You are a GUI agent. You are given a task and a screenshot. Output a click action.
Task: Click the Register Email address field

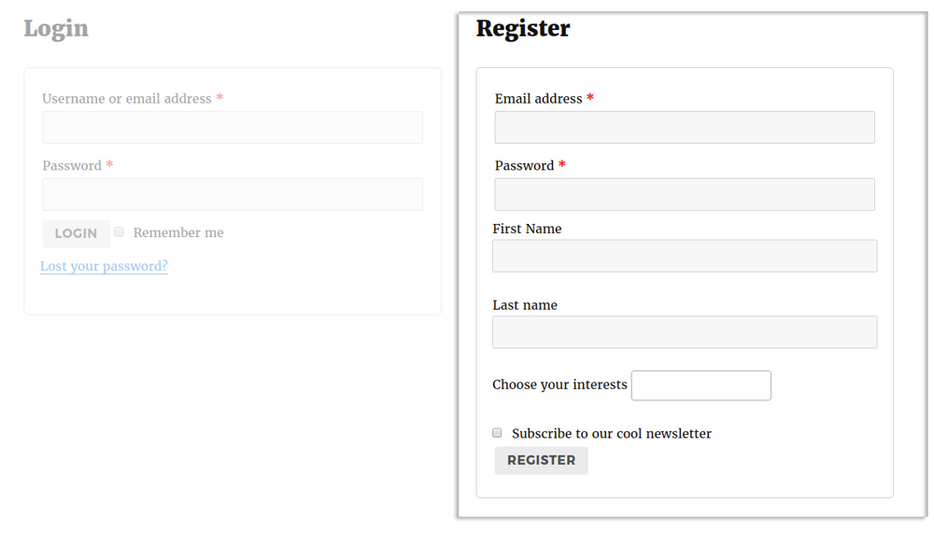[x=685, y=128]
